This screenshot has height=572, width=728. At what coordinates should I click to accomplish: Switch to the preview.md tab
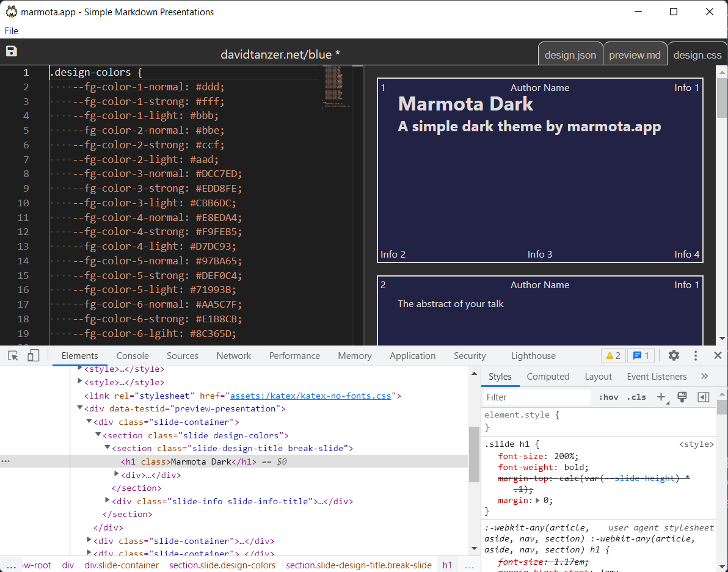pos(635,54)
